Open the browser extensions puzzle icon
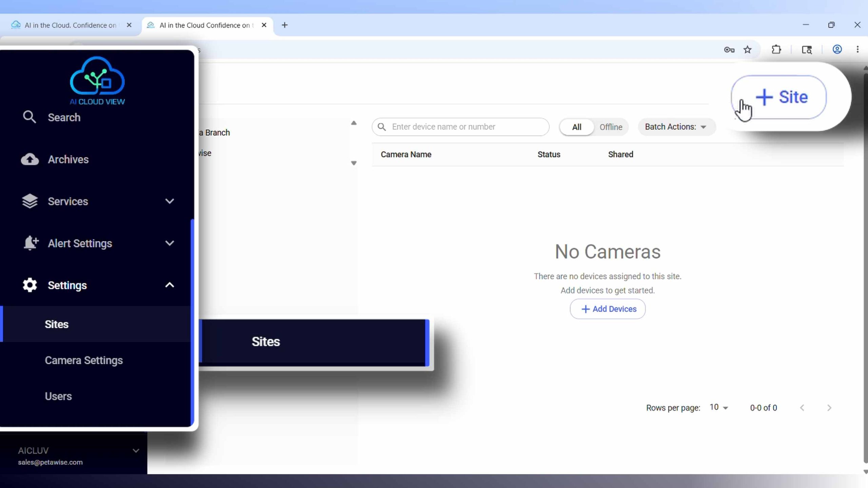 click(x=776, y=50)
